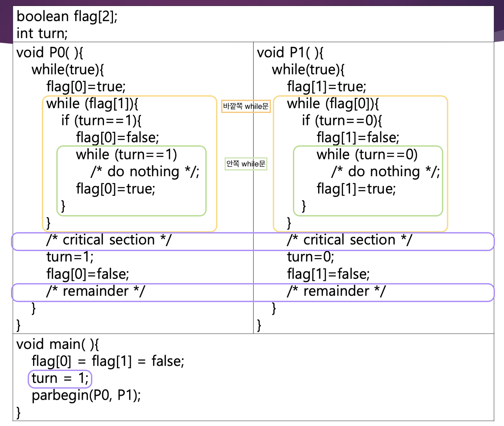The image size is (504, 426).
Task: Click 'flag[1]=false;' inside the if (turn==0) block
Action: (358, 138)
